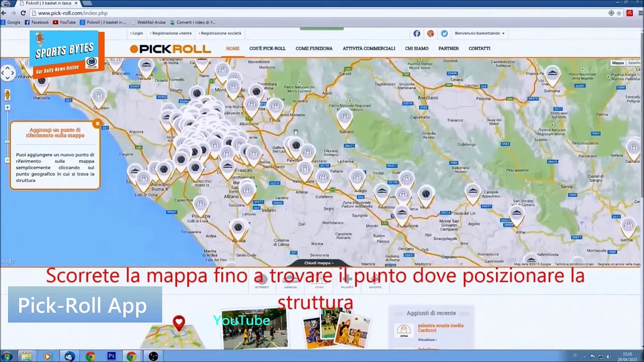The image size is (644, 362).
Task: Click the Login link
Action: [136, 33]
